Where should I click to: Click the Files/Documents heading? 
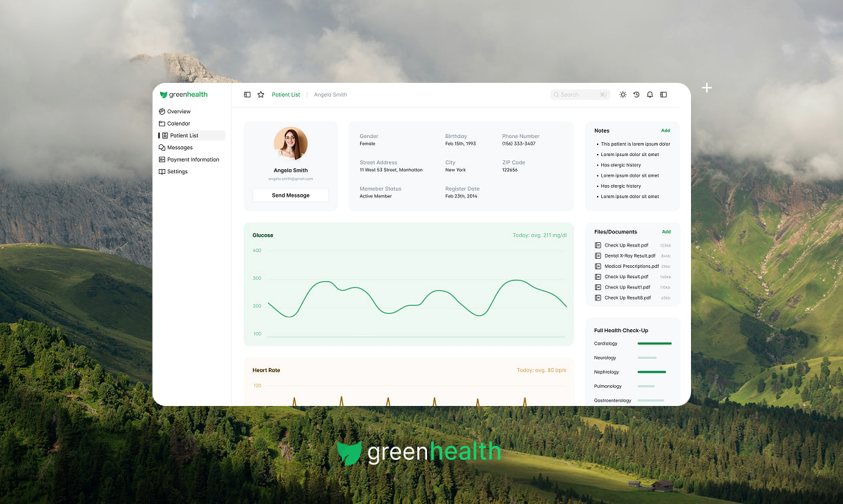click(616, 232)
